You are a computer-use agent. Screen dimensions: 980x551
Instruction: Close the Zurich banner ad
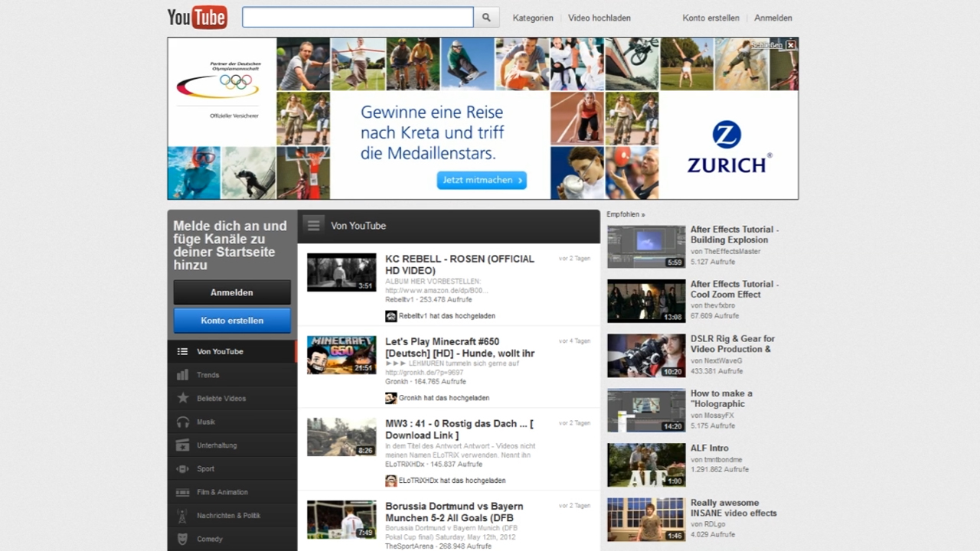coord(791,45)
